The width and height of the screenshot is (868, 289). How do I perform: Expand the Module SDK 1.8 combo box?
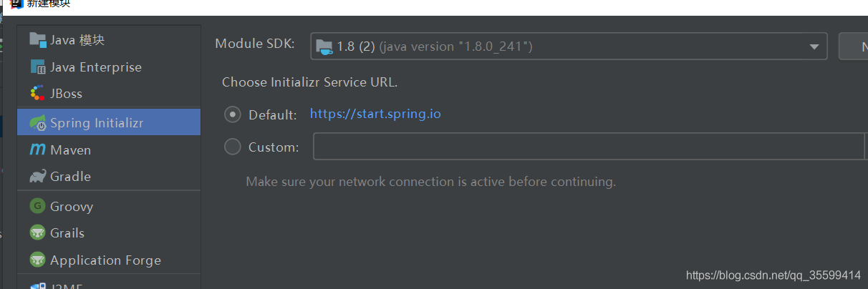pos(569,46)
